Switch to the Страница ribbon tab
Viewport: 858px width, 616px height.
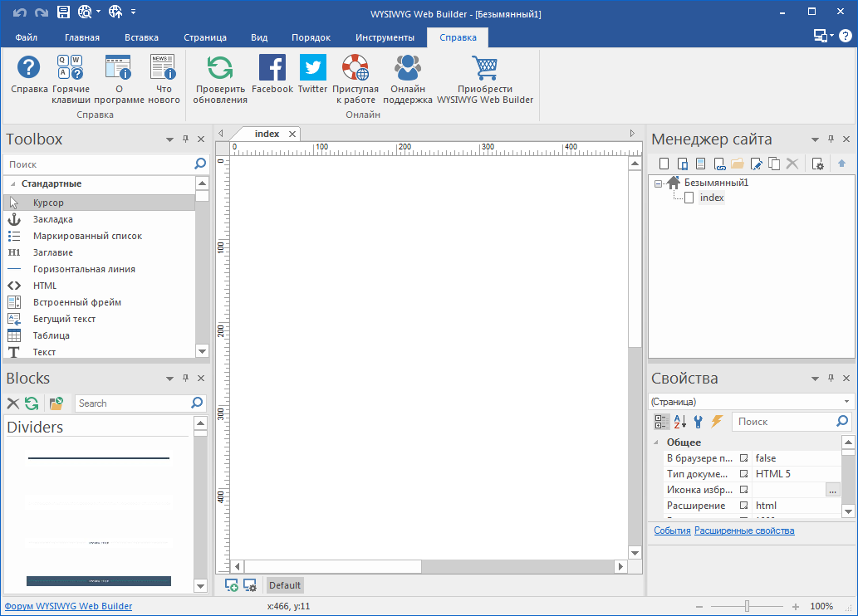click(204, 37)
